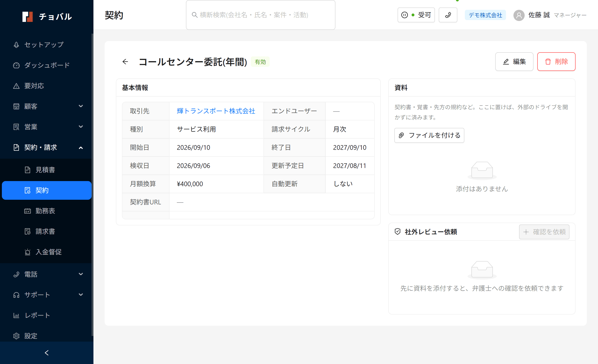Toggle the 受可 status button

(x=416, y=15)
